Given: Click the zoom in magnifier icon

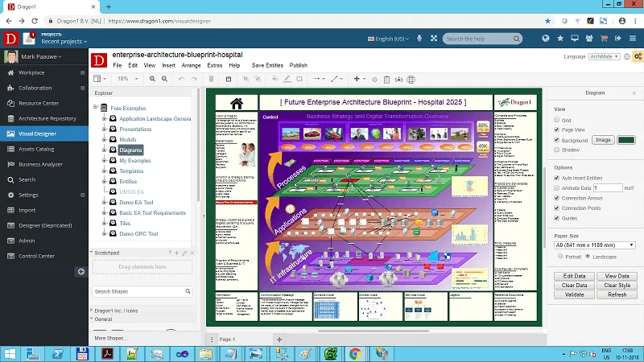Looking at the screenshot, I should (152, 79).
